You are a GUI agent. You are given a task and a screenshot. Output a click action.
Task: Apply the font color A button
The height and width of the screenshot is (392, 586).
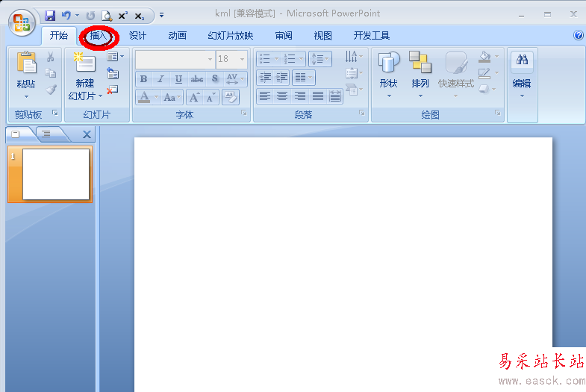pos(144,97)
